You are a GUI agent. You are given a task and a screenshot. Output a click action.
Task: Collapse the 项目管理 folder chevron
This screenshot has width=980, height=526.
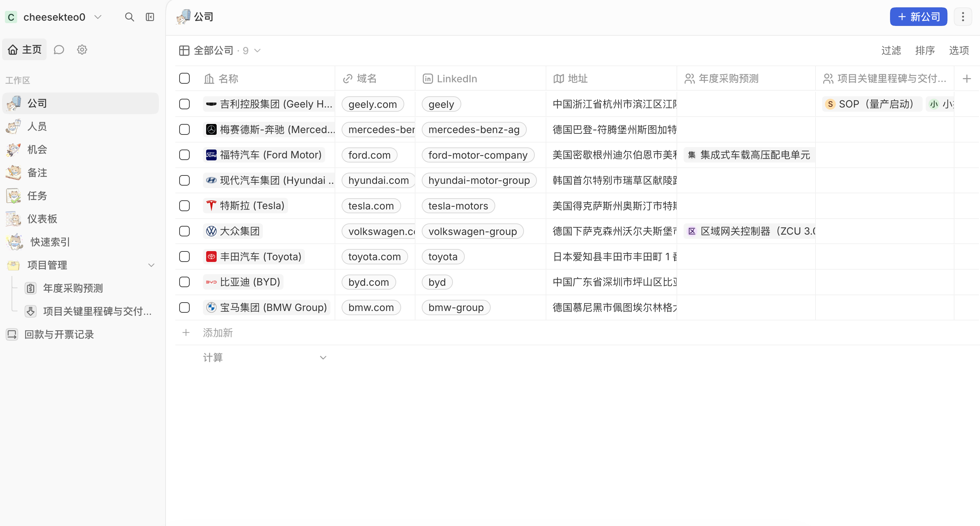pyautogui.click(x=152, y=265)
